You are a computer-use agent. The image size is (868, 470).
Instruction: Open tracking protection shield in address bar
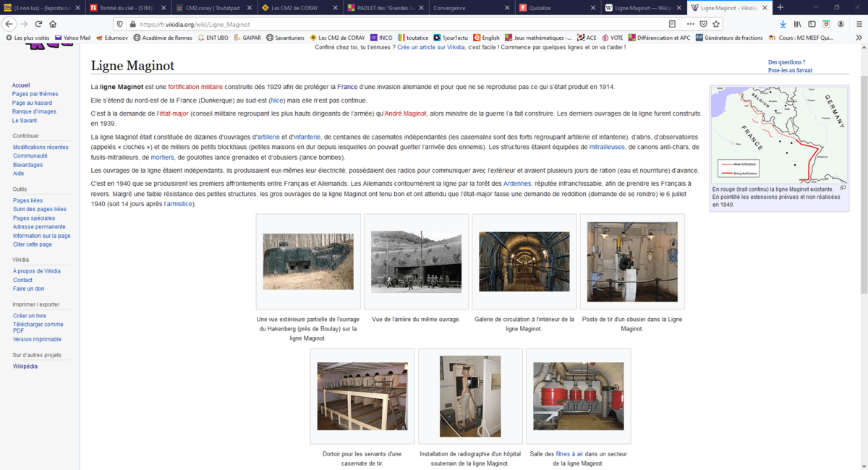tap(120, 24)
